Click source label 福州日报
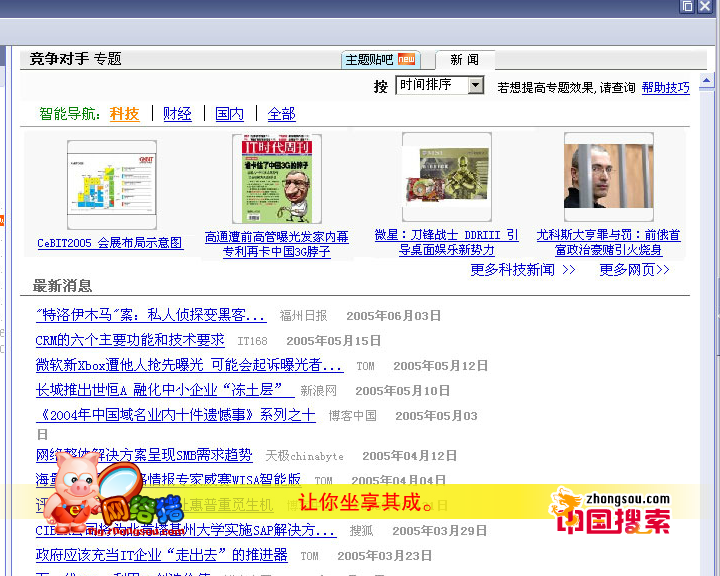This screenshot has height=576, width=720. coord(304,316)
